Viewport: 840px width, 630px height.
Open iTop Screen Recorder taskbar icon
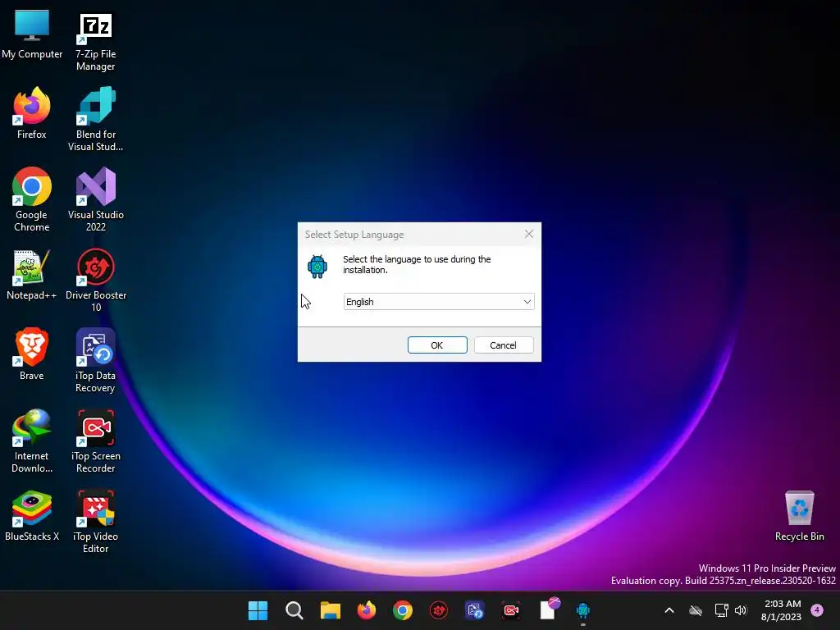(x=511, y=610)
